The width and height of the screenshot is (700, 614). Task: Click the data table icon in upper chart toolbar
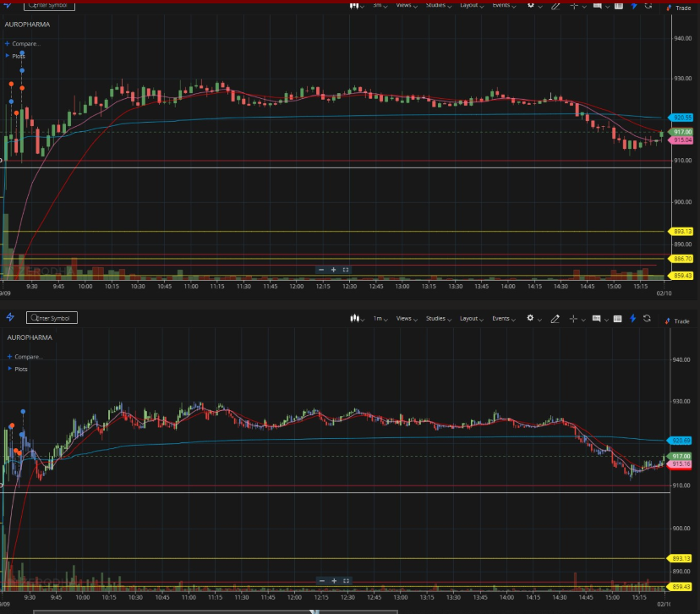[x=619, y=6]
